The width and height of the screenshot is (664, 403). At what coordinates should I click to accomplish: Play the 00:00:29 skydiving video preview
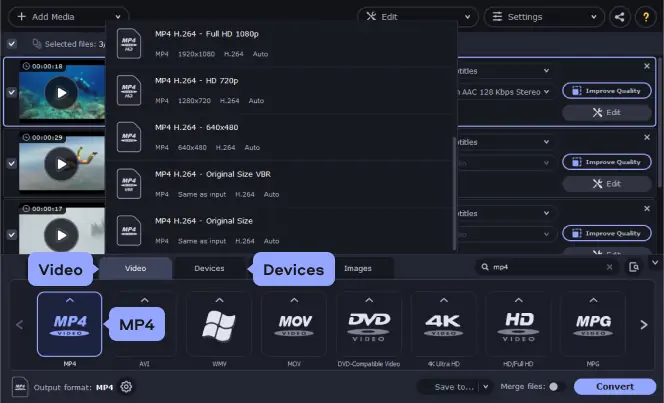(x=61, y=164)
